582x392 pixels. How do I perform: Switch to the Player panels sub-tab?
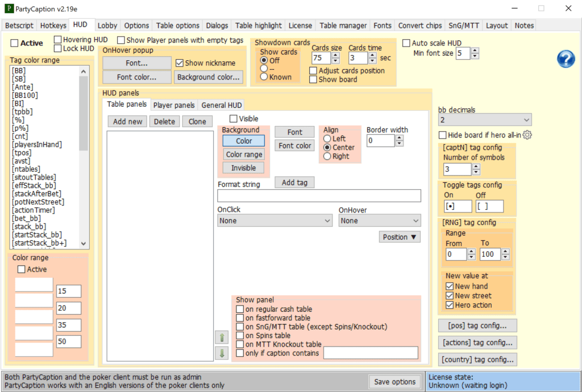[174, 105]
